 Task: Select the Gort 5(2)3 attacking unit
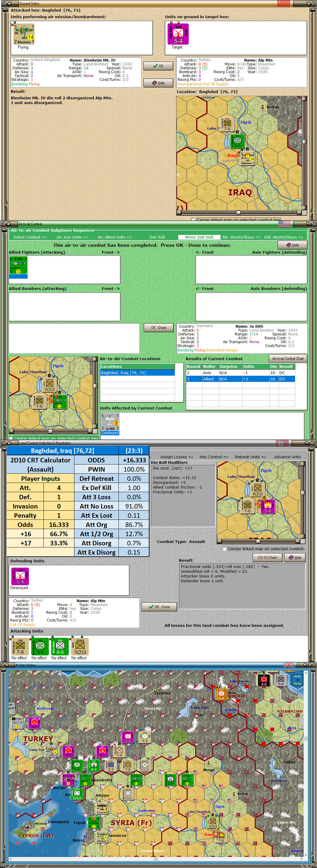(80, 647)
